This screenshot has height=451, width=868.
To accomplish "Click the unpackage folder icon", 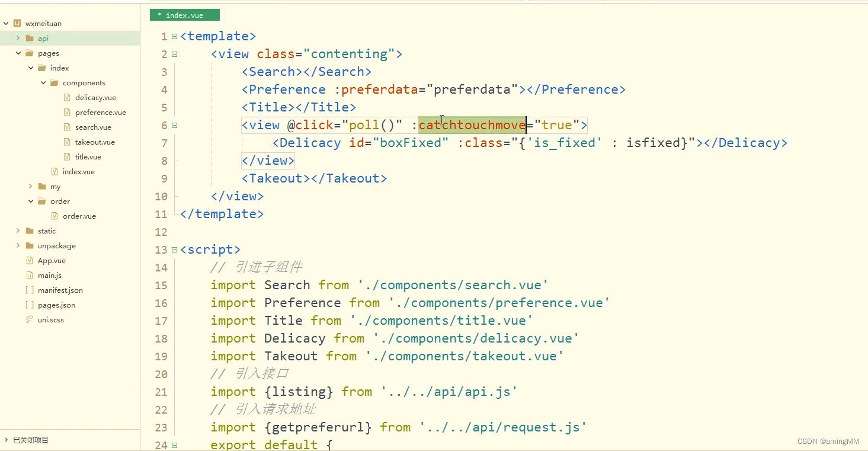I will point(30,246).
